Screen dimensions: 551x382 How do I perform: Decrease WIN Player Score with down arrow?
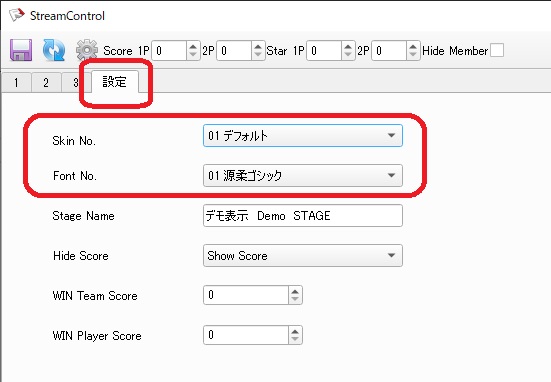(295, 340)
